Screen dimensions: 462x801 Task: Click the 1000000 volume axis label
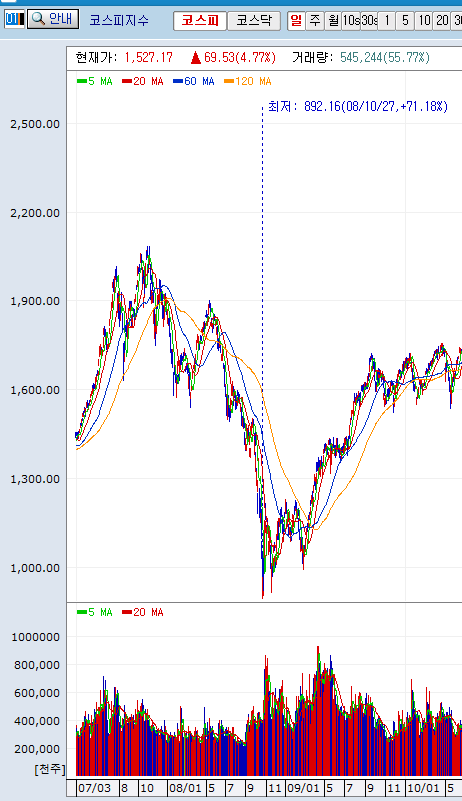pyautogui.click(x=36, y=637)
